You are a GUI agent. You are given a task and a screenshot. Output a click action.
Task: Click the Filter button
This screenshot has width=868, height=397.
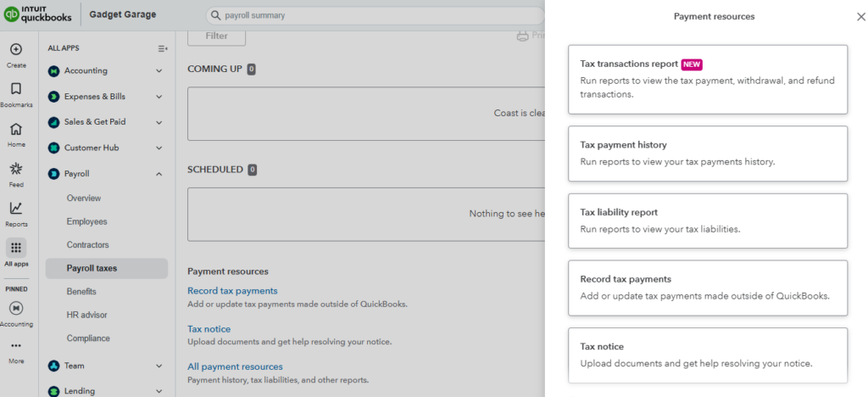[x=216, y=36]
